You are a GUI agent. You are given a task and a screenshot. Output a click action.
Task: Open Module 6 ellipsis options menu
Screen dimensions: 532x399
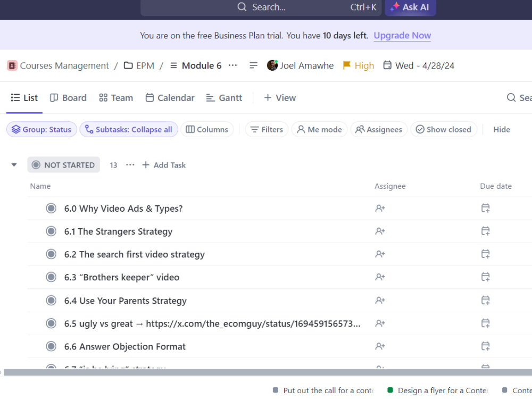233,65
